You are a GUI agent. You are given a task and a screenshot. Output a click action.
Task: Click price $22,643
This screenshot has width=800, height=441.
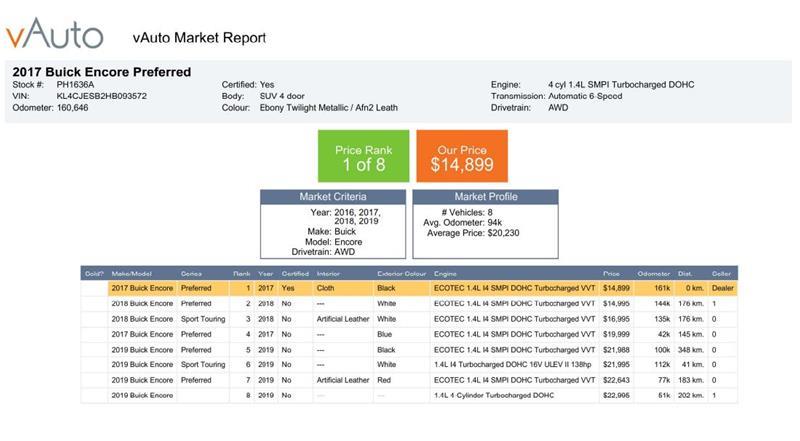point(616,380)
